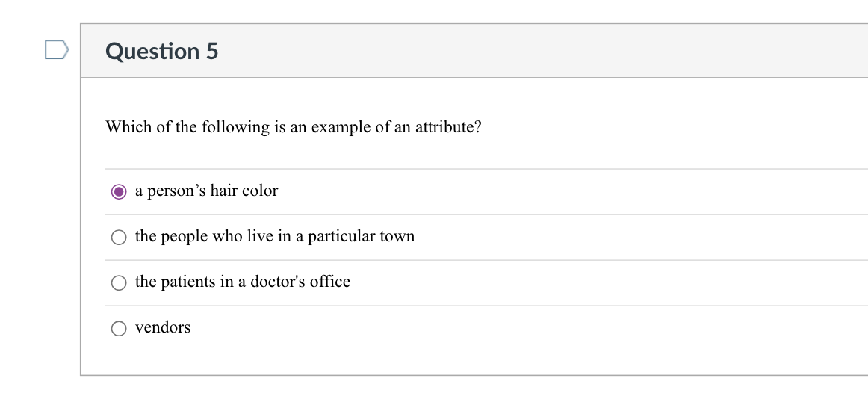Click the gray header bar beside Question 5 title
This screenshot has width=868, height=405.
523,51
